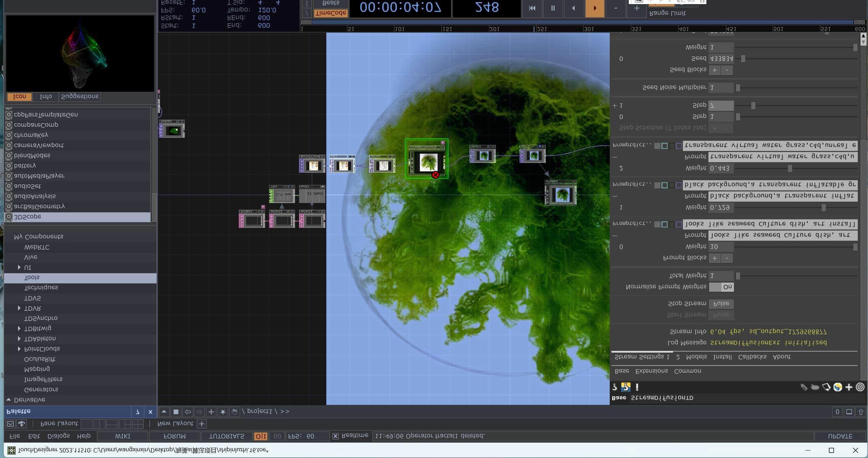Expand the UI palette folder

[x=19, y=268]
